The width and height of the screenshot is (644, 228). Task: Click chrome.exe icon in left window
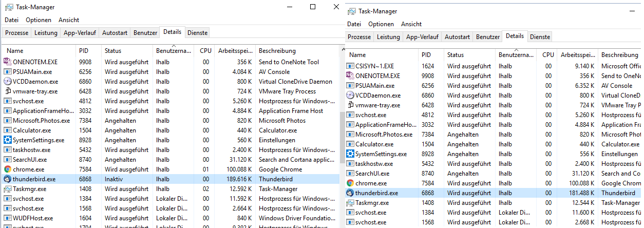click(x=7, y=169)
